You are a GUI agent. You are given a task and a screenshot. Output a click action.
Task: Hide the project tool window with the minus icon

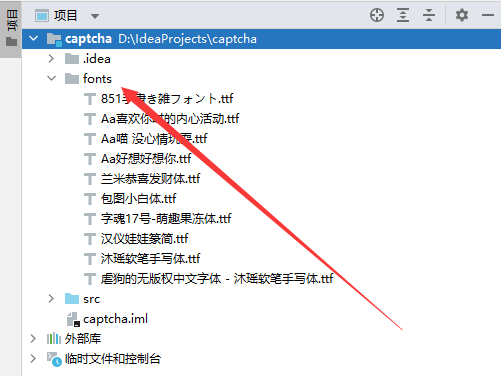click(x=488, y=15)
